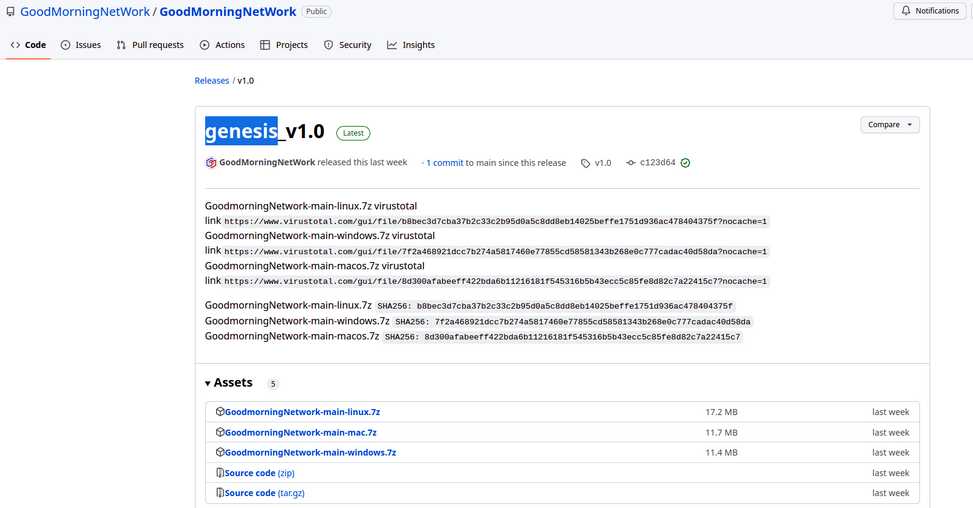Screen dimensions: 973x508
Task: Open the v1.0 tag link
Action: (x=603, y=163)
